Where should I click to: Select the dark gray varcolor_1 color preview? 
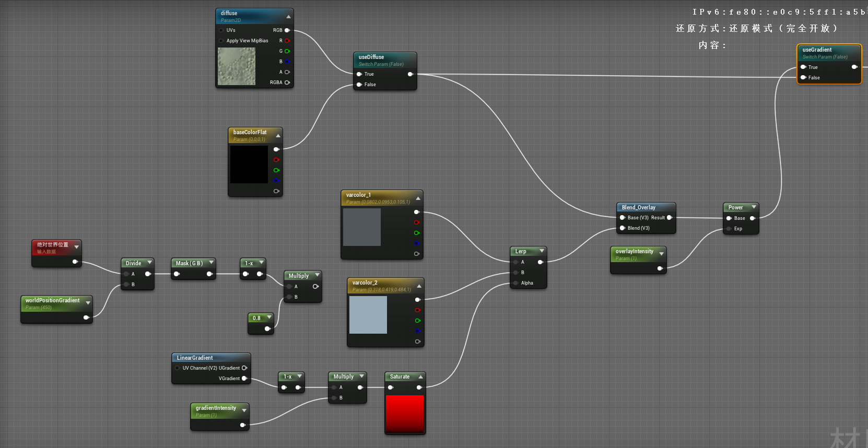coord(362,227)
